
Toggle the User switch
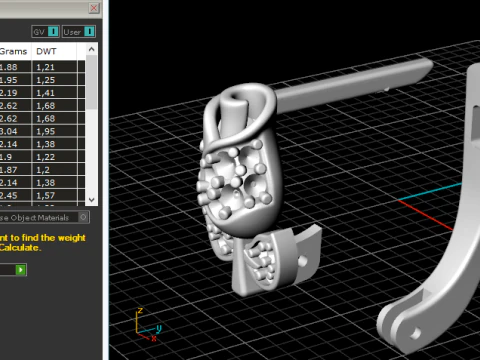tap(79, 32)
